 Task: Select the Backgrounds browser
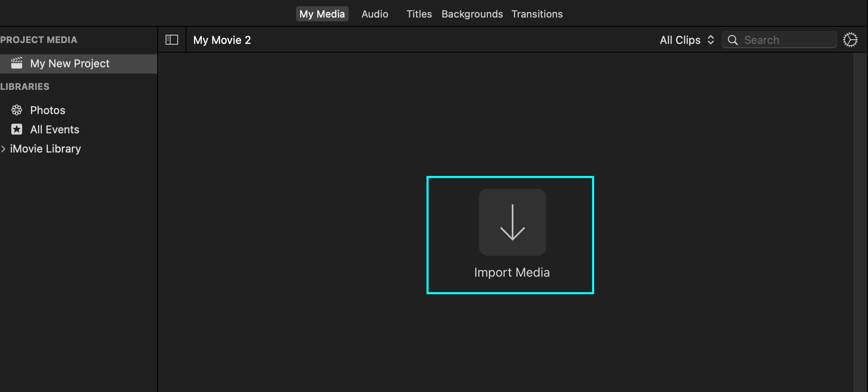point(472,13)
